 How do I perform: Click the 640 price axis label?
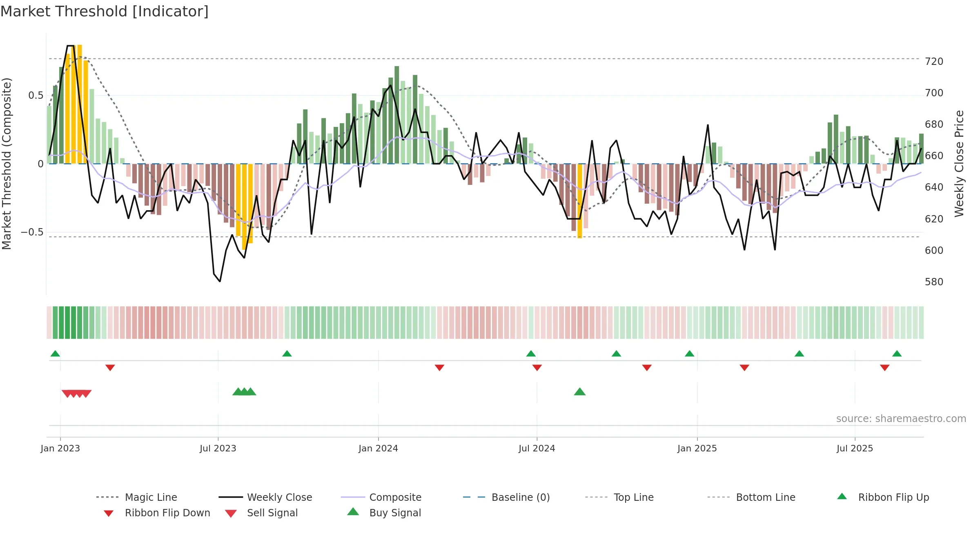pos(934,187)
